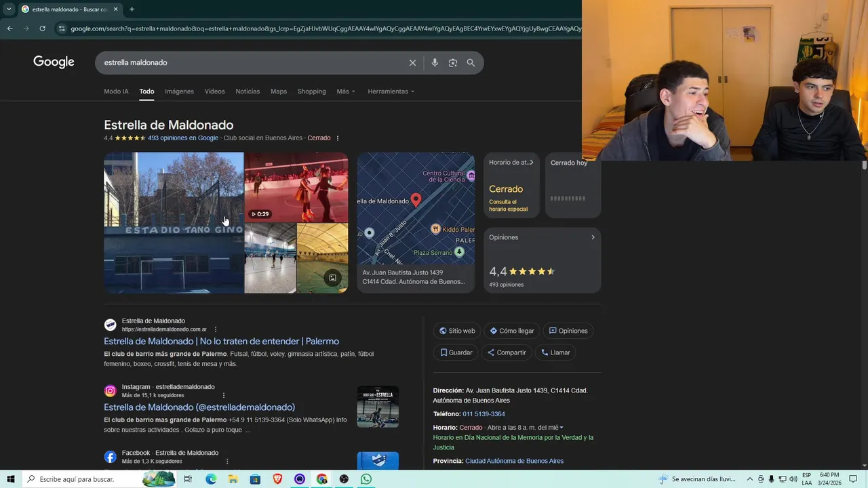
Task: Open more options beside Cerrado status
Action: 338,138
